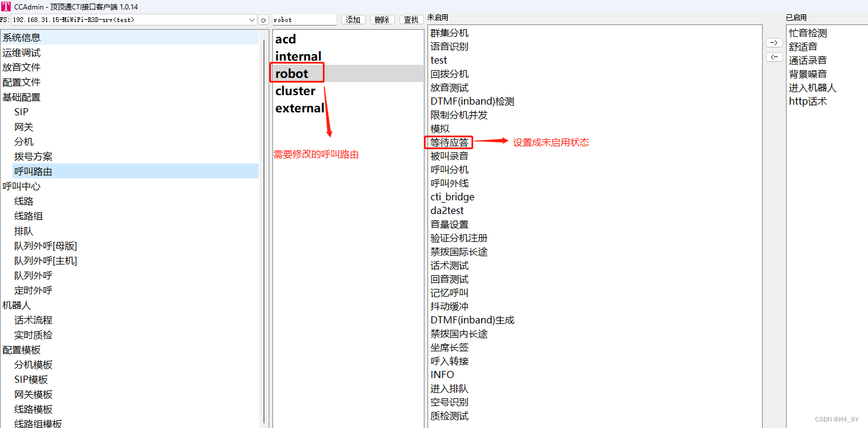Move item to enabled with -> button
868x428 pixels.
(774, 43)
